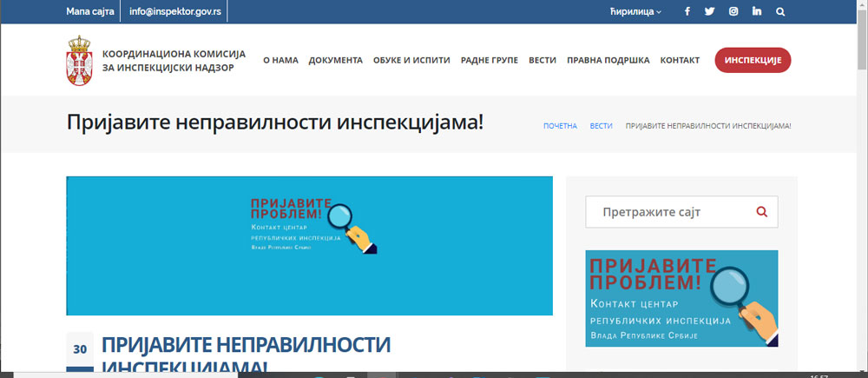Open the Instagram social icon

(x=733, y=12)
